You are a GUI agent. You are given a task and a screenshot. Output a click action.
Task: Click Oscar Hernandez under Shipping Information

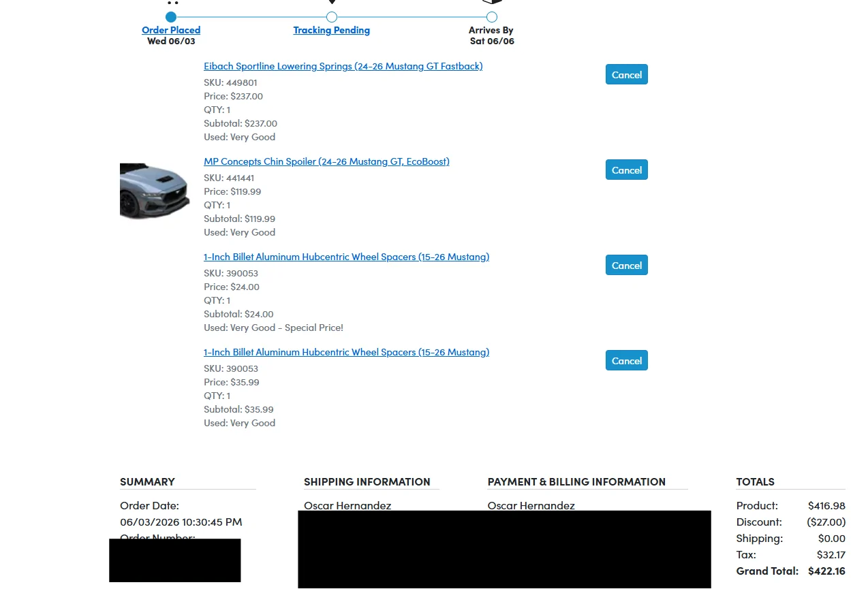[347, 505]
